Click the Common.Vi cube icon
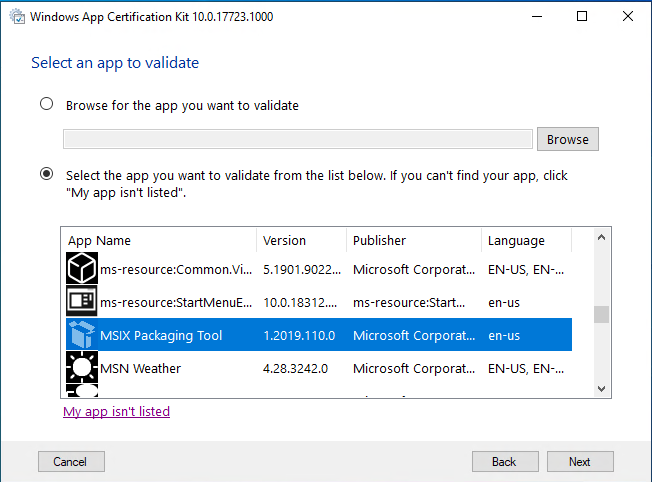Viewport: 652px width, 482px height. pyautogui.click(x=82, y=268)
